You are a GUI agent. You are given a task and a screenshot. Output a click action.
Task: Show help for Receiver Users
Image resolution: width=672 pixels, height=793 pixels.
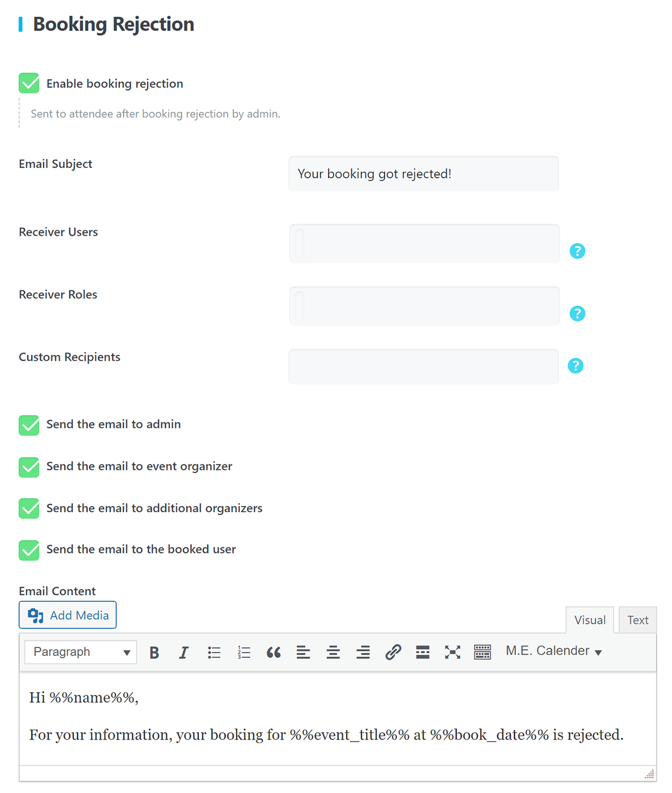tap(577, 251)
